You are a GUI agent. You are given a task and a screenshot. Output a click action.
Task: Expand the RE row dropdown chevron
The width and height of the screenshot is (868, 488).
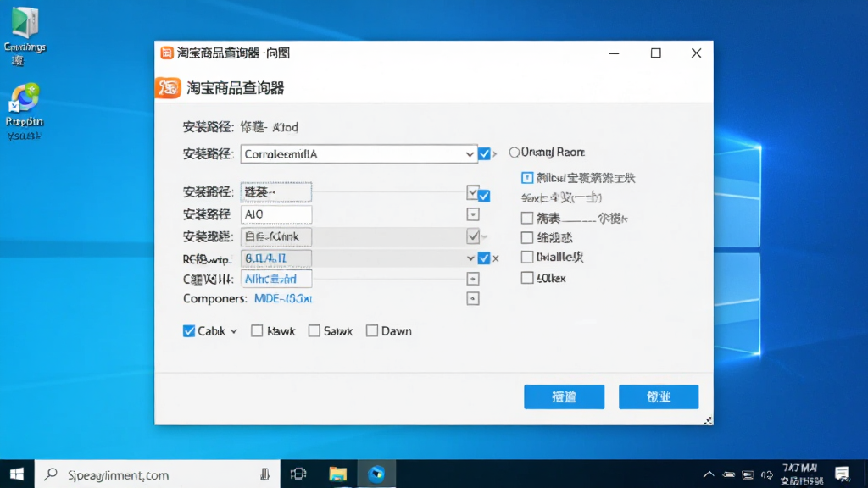pos(470,258)
